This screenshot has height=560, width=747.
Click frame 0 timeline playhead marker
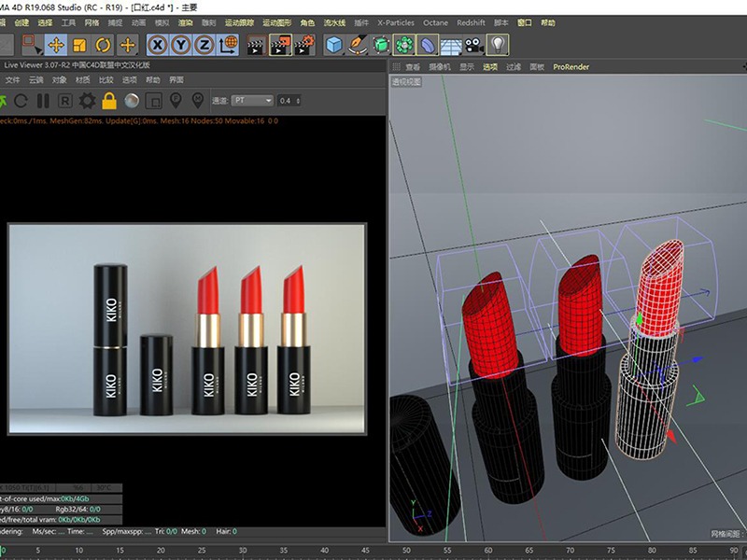(x=3, y=551)
